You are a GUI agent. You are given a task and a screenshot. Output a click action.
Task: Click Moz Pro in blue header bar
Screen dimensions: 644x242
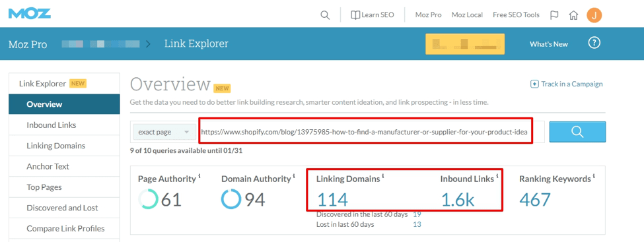point(28,44)
